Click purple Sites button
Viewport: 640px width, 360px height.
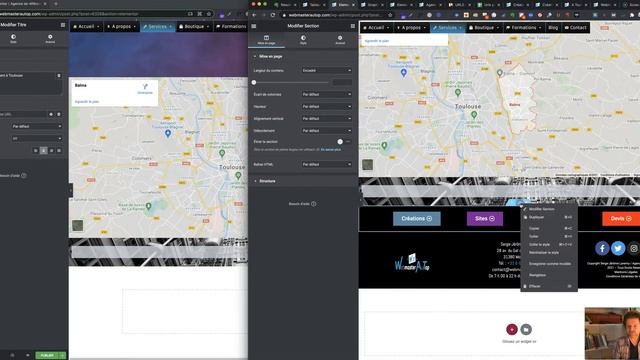(485, 219)
